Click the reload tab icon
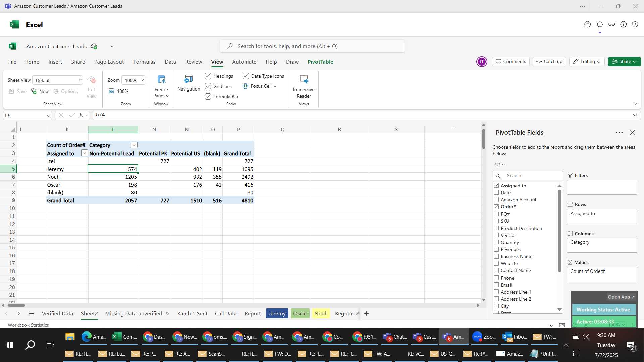 [600, 24]
